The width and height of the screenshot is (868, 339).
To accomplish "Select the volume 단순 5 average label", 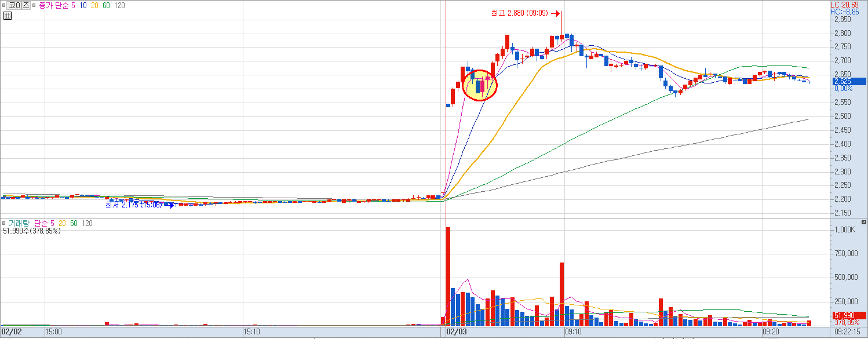I will (x=44, y=223).
